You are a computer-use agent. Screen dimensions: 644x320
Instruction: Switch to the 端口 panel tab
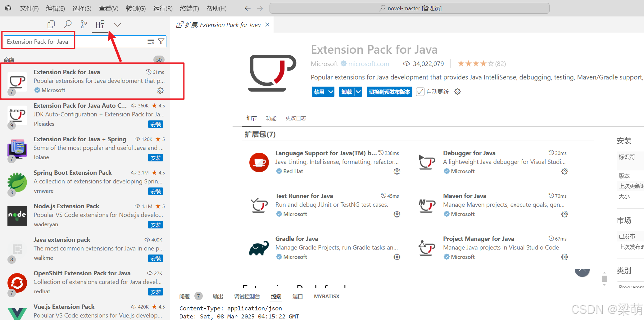point(297,296)
